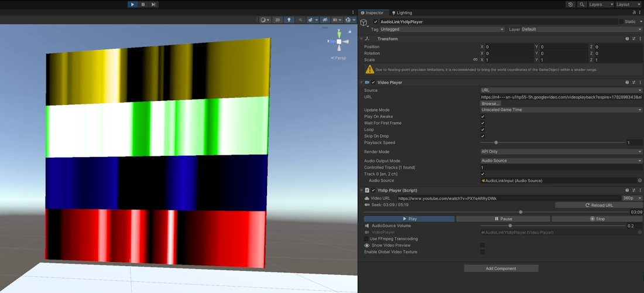
Task: Open the Video Player help icon
Action: click(x=627, y=83)
